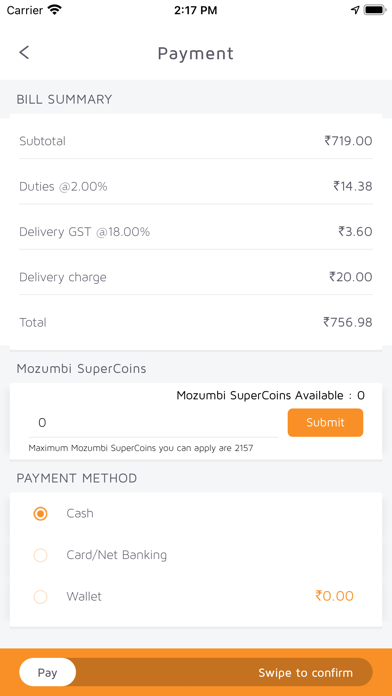Tap the battery icon in status bar
This screenshot has height=696, width=392.
[x=375, y=10]
